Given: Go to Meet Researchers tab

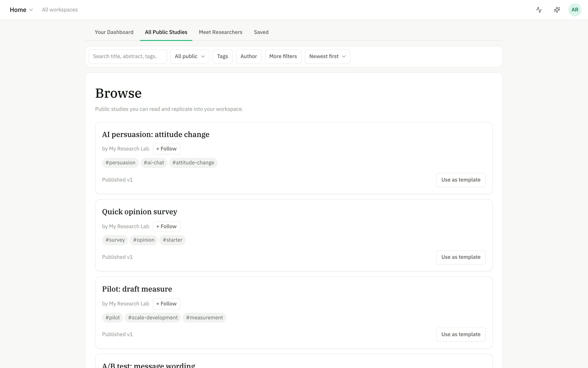Looking at the screenshot, I should (x=220, y=32).
